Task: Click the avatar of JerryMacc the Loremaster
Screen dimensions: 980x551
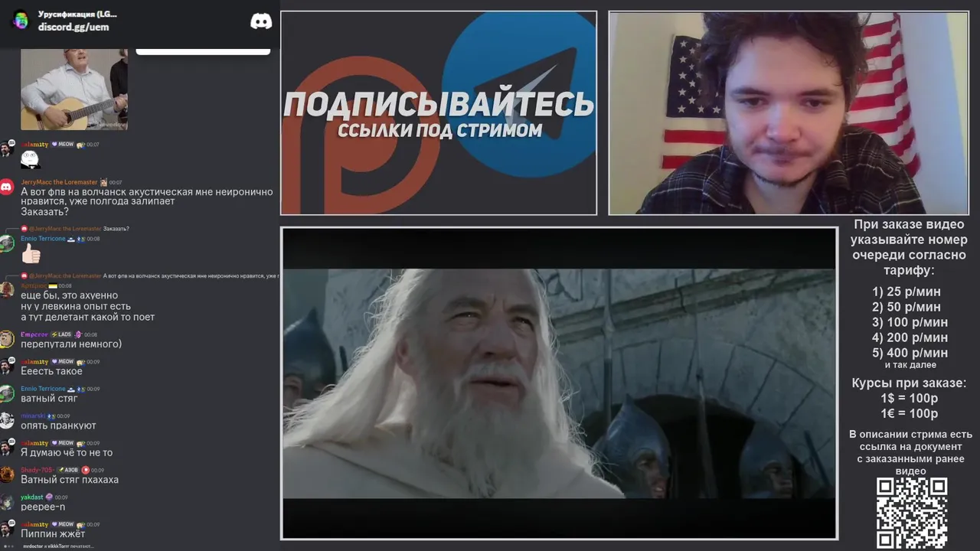Action: [x=7, y=187]
